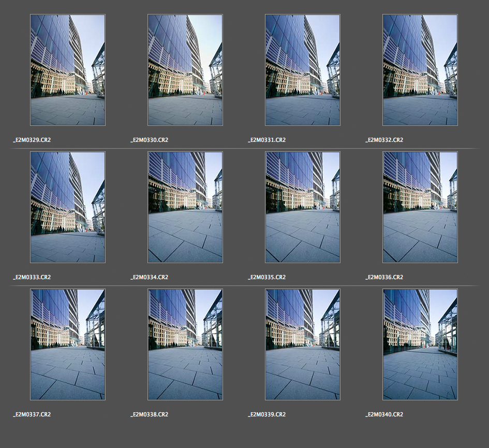Select the _E2M0332.CR2 filename label
Viewport: 489px width, 448px height.
pos(384,140)
